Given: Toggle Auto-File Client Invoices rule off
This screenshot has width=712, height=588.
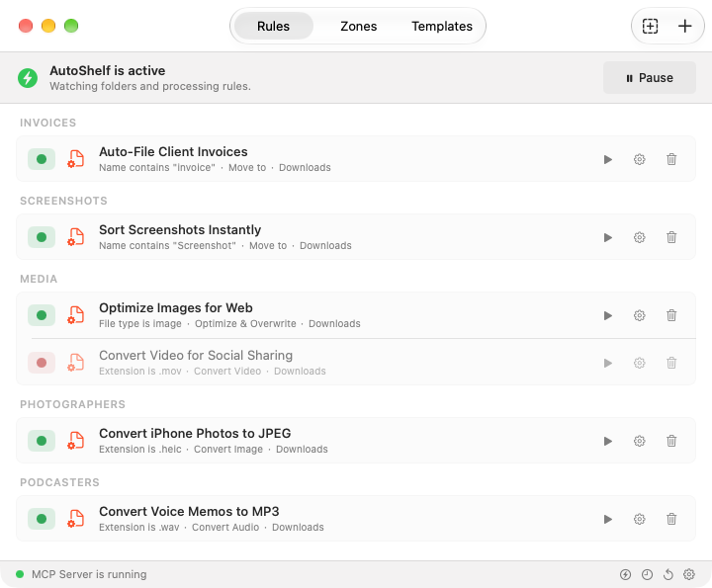Looking at the screenshot, I should click(x=42, y=159).
